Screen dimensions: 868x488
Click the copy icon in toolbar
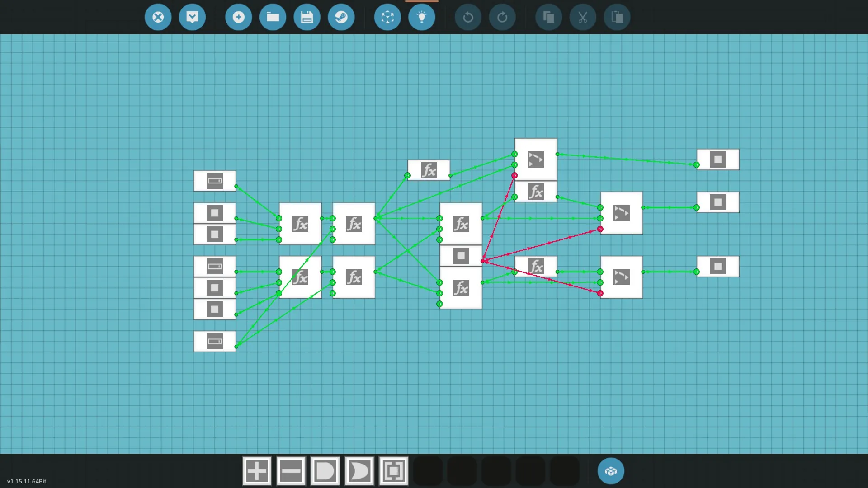click(548, 17)
